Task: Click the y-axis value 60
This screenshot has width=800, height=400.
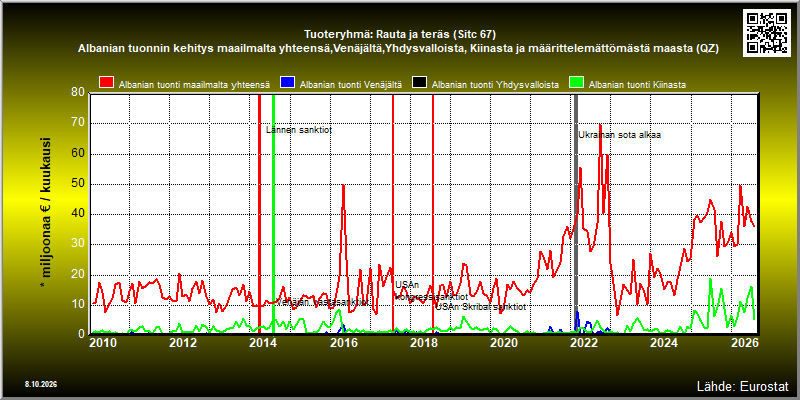Action: click(x=78, y=154)
